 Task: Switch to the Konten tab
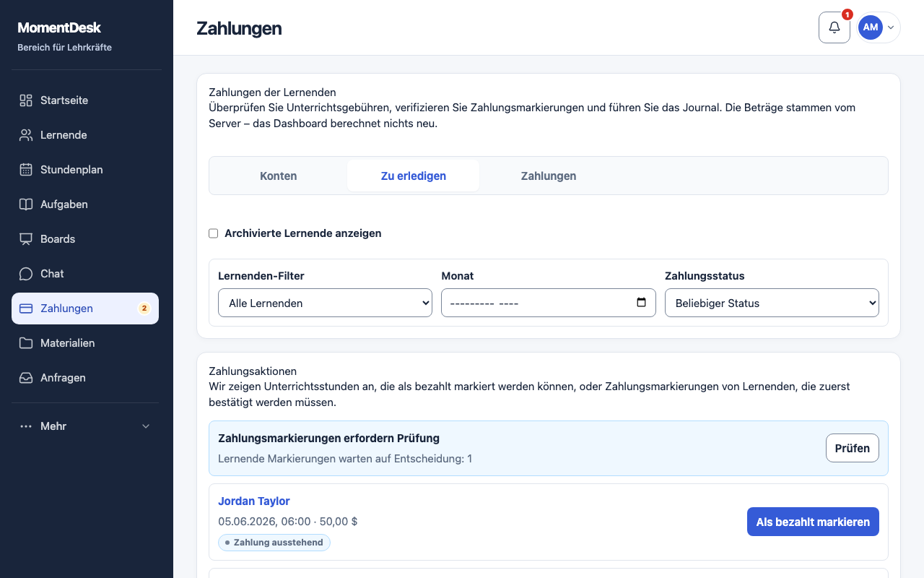[x=279, y=176]
